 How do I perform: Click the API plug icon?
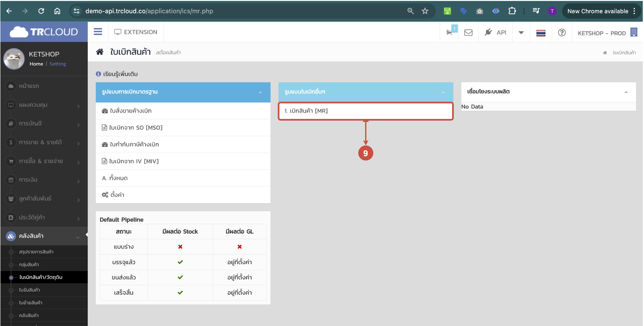pyautogui.click(x=488, y=32)
